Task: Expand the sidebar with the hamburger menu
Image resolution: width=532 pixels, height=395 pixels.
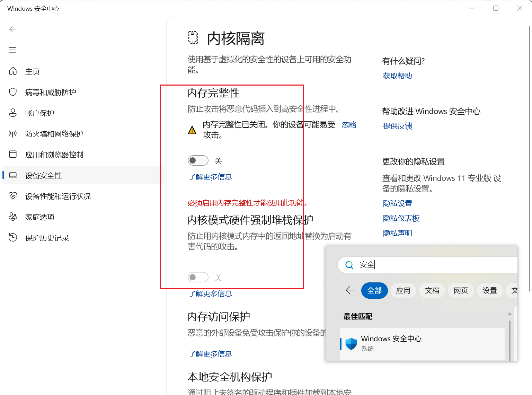Action: pyautogui.click(x=12, y=50)
